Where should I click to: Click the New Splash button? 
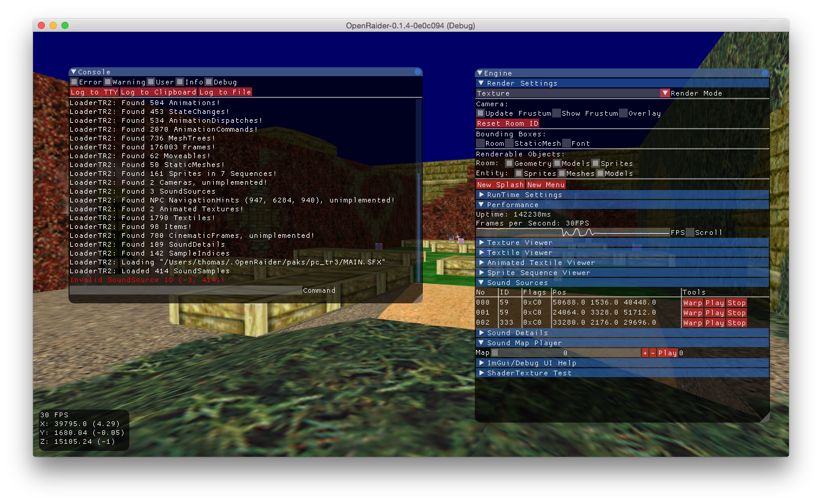click(500, 185)
